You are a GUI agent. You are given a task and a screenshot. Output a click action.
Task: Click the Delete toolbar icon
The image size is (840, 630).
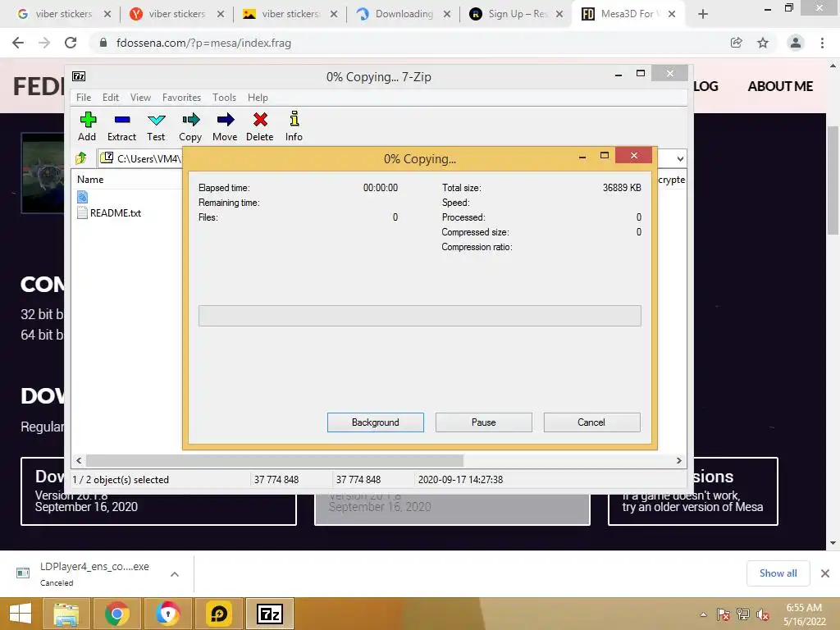260,126
